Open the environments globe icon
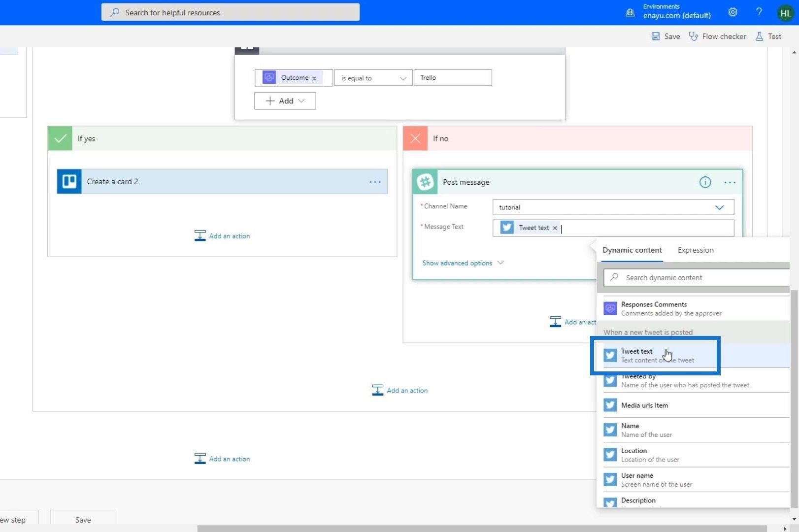This screenshot has height=532, width=799. pos(630,12)
